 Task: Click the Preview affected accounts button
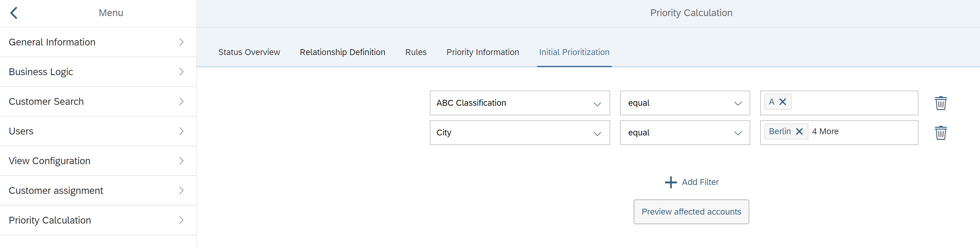pyautogui.click(x=691, y=212)
